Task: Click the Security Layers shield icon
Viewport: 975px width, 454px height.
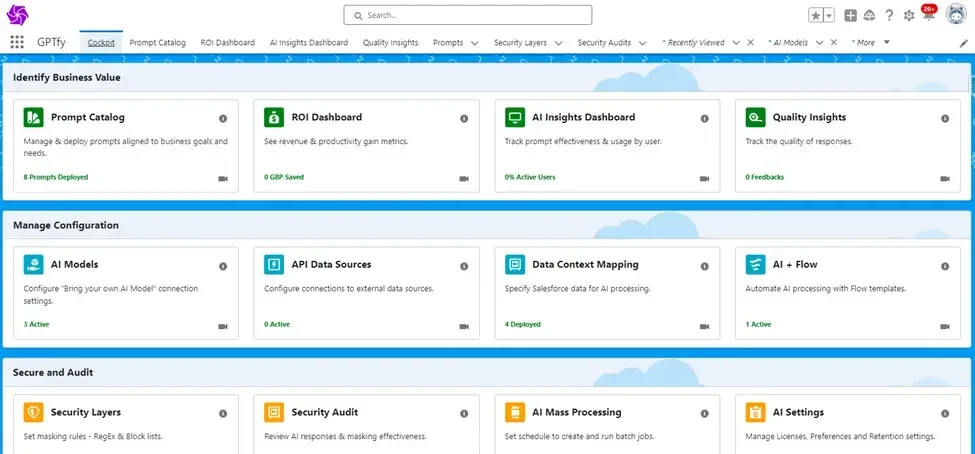Action: point(33,412)
